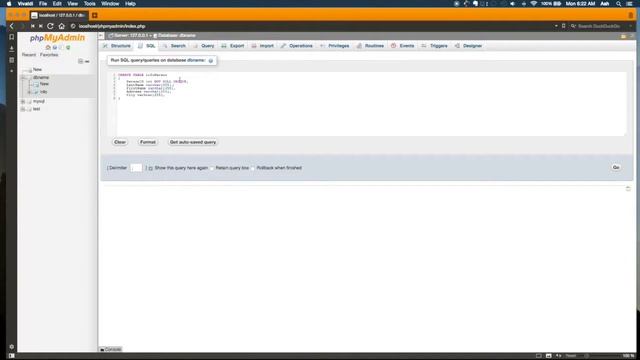Click bookmark page icon in address bar

(x=564, y=26)
